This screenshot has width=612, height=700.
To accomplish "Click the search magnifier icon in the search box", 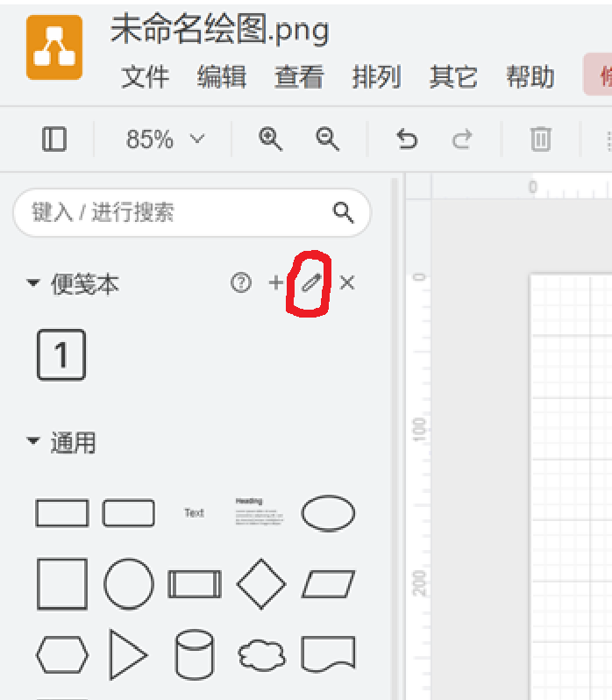I will [343, 212].
